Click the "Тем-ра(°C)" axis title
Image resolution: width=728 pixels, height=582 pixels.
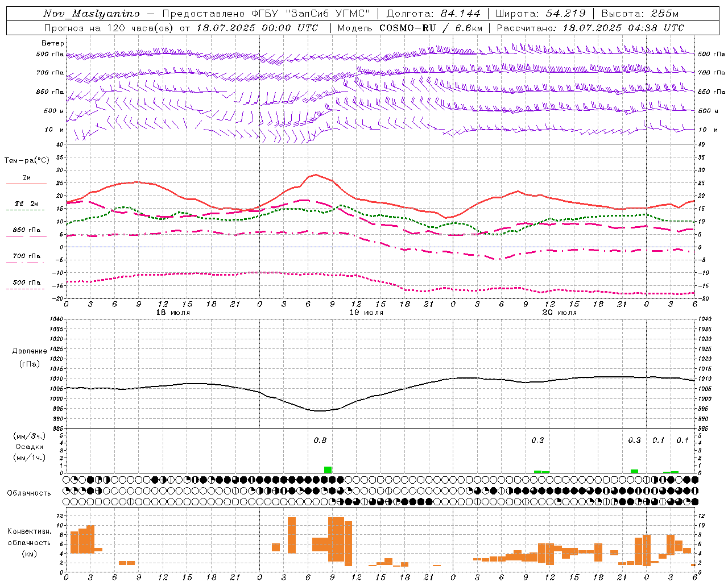click(x=27, y=161)
